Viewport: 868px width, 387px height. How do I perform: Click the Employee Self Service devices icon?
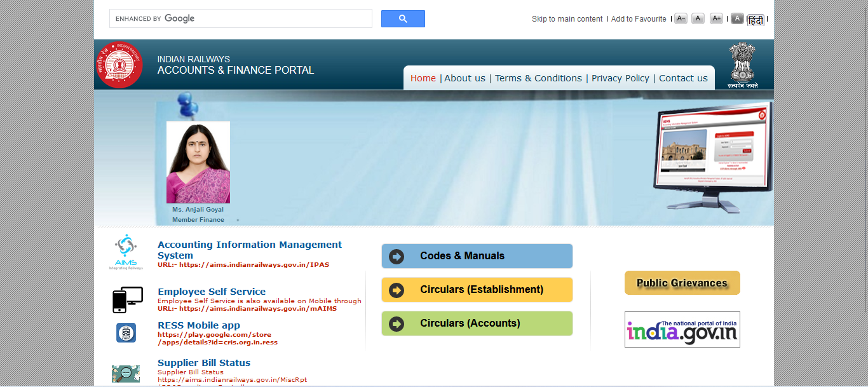(x=127, y=300)
